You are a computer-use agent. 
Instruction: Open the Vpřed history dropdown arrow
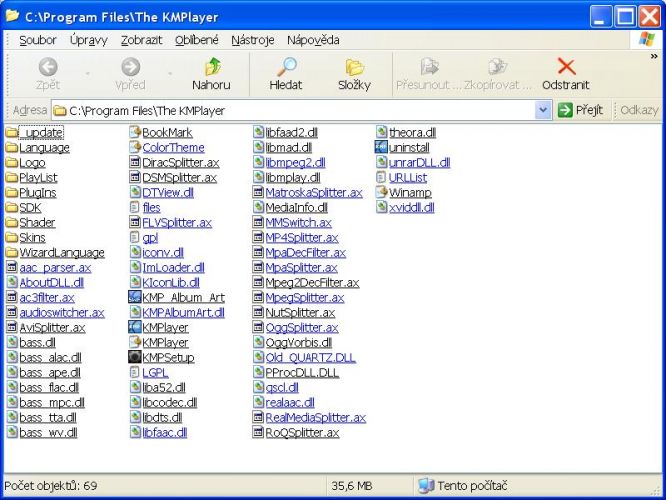pos(170,73)
